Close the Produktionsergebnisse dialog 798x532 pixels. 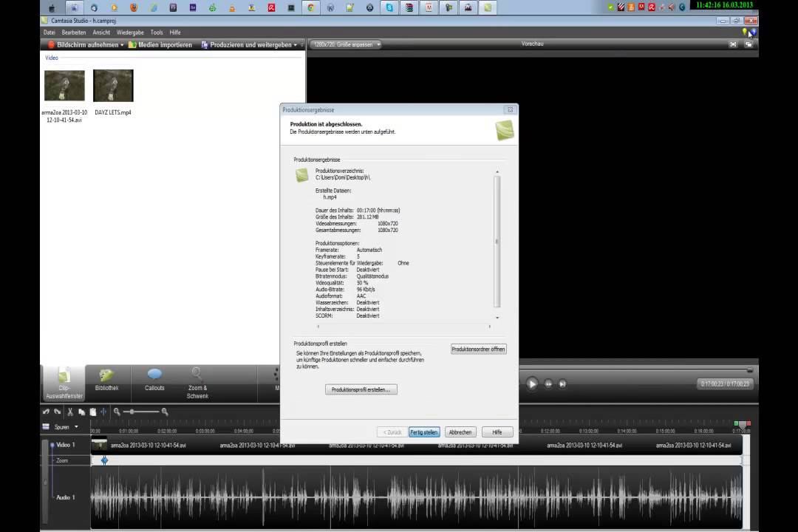(510, 109)
